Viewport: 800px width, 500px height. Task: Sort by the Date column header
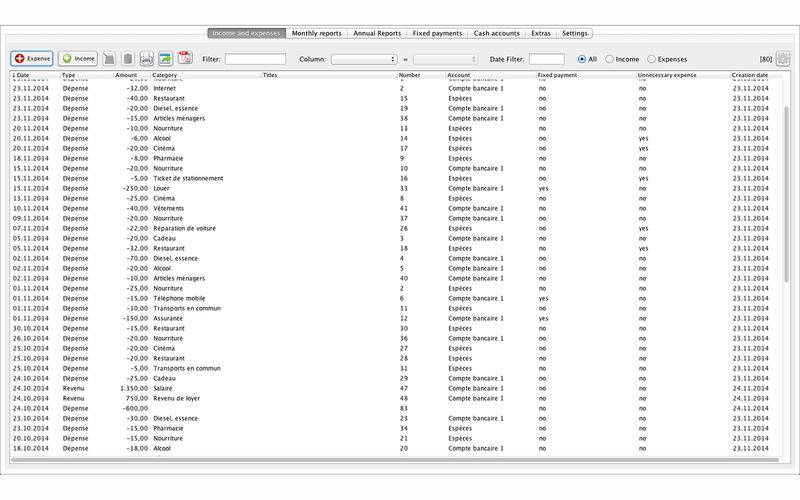click(x=35, y=75)
